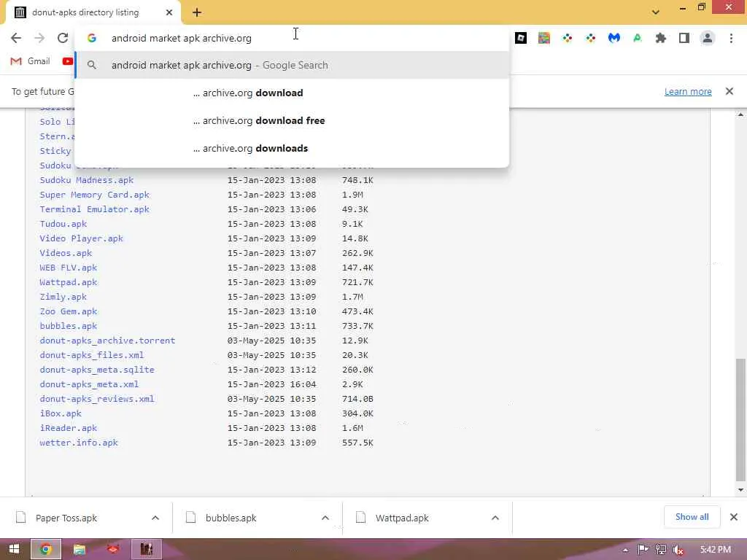Open iBox.apk link

[61, 413]
